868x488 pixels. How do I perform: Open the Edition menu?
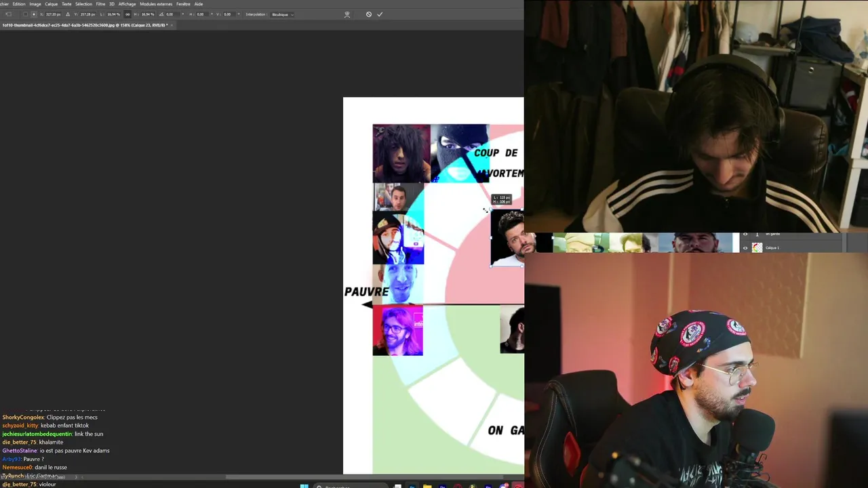pos(19,4)
